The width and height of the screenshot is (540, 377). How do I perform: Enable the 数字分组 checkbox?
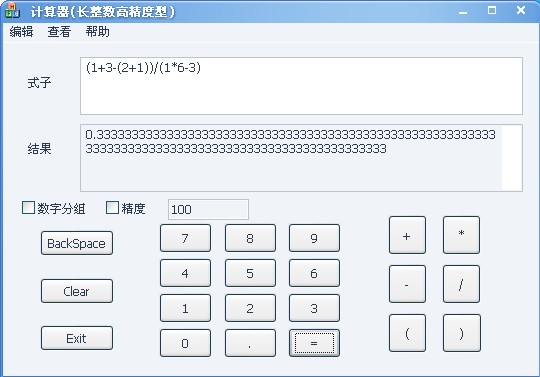click(28, 208)
